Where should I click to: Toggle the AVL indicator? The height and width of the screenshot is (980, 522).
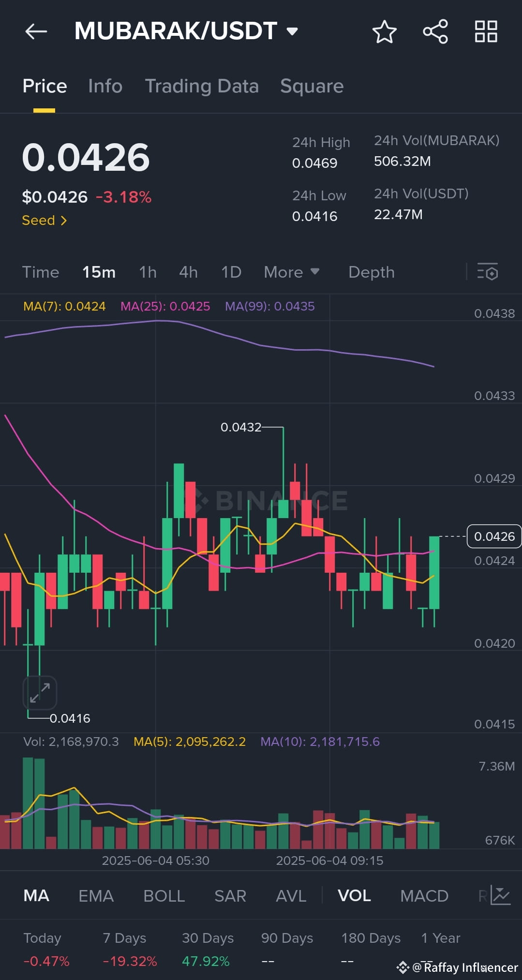(291, 896)
